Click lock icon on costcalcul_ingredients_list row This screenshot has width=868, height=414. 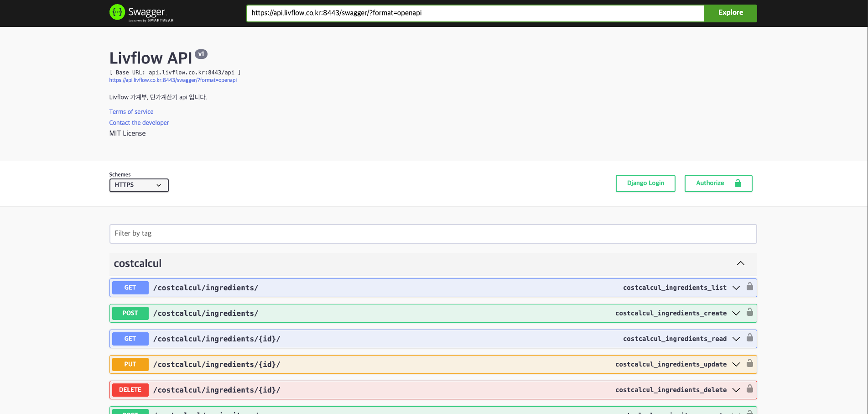point(750,287)
